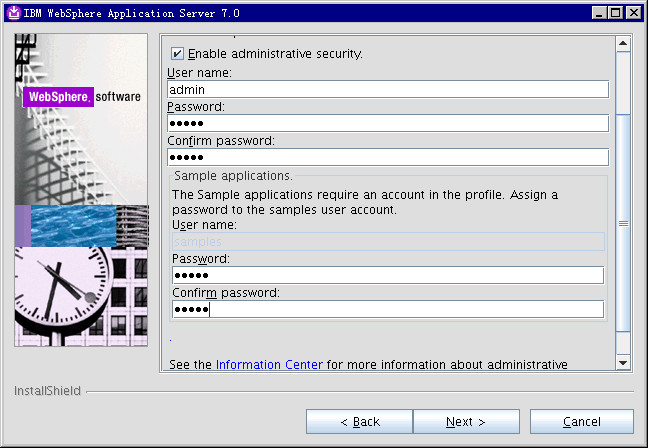Open the Information Center link
The height and width of the screenshot is (448, 648).
point(269,365)
